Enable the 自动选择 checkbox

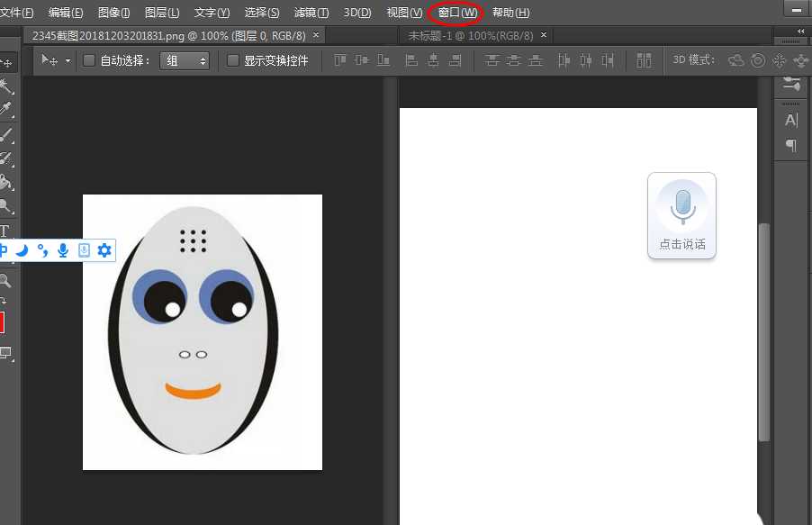click(x=89, y=61)
